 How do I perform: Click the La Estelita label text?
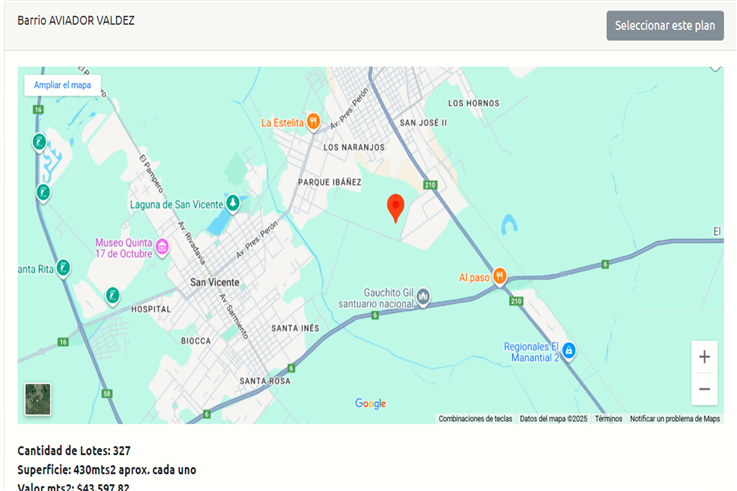click(282, 123)
